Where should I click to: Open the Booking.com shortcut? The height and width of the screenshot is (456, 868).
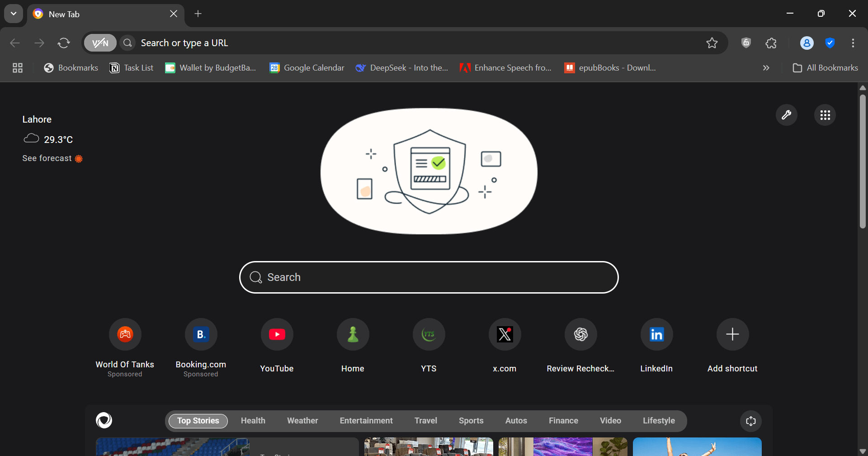[201, 334]
